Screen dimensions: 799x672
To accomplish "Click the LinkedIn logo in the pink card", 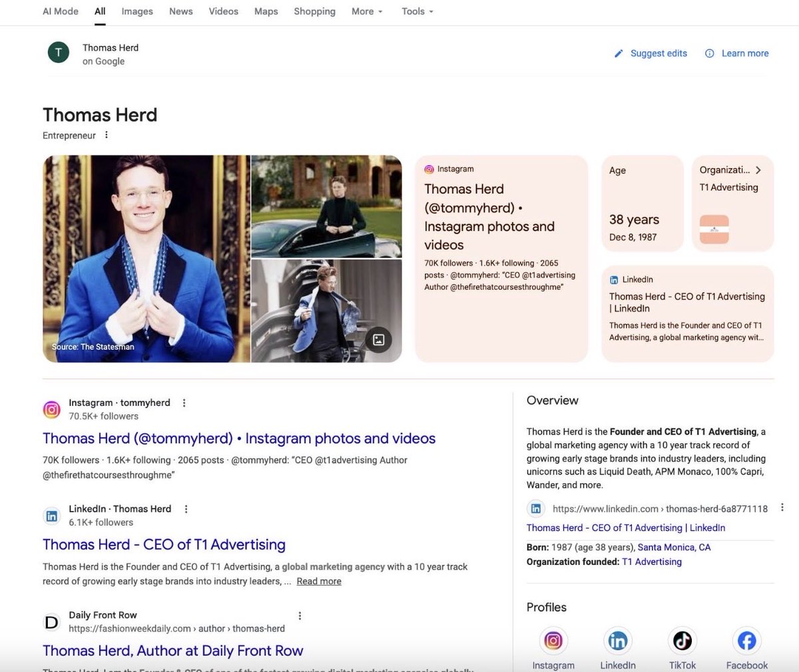I will (614, 279).
